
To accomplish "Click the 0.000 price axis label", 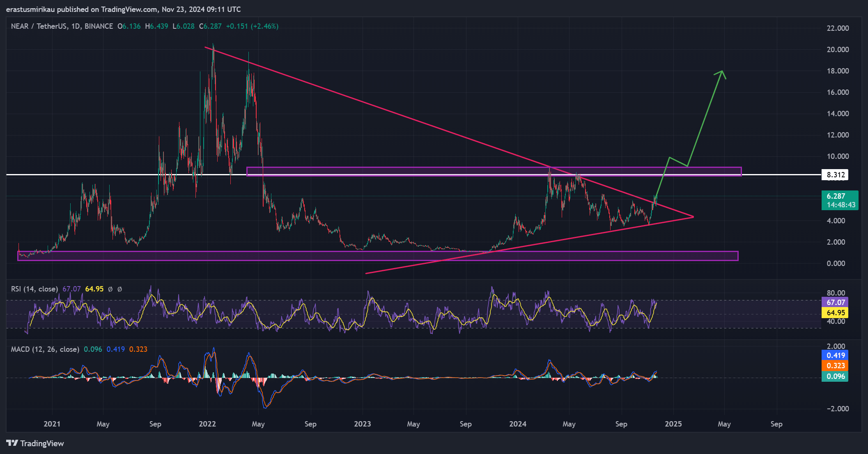I will [x=836, y=264].
